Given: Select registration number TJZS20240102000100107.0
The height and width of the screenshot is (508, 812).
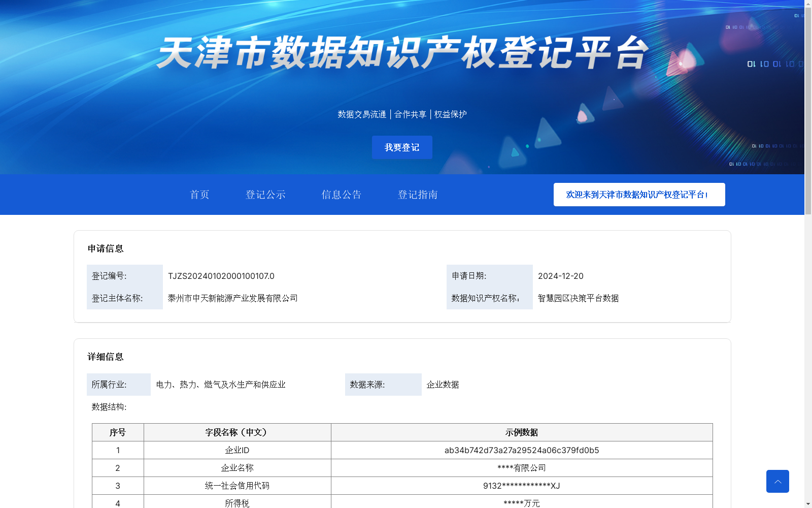Looking at the screenshot, I should [x=221, y=276].
